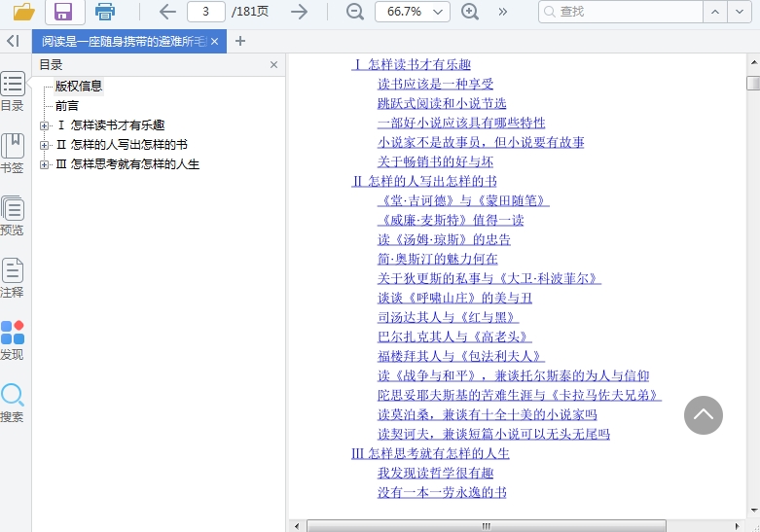Image resolution: width=760 pixels, height=532 pixels.
Task: Open link 福楼拜其人与《包法利夫人》
Action: [461, 356]
